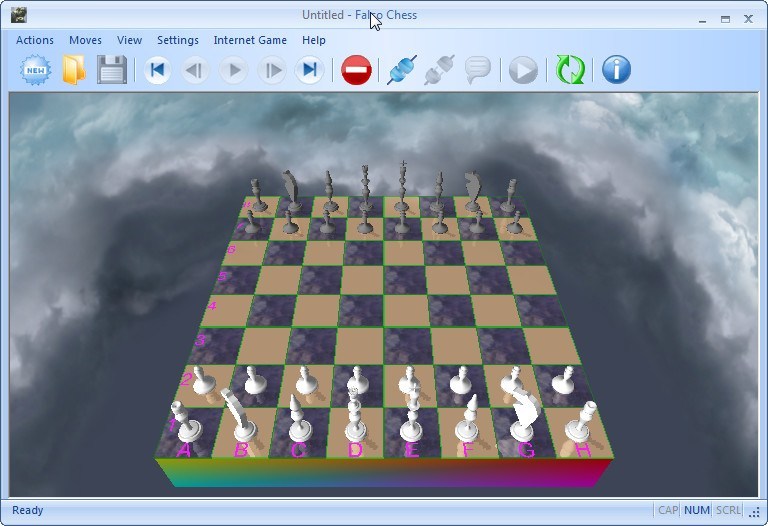Save game using floppy disk icon
Screen dimensions: 768x526
112,70
